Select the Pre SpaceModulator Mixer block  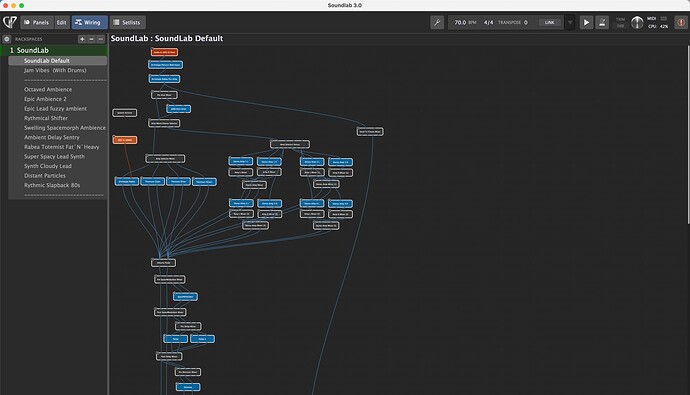point(170,280)
